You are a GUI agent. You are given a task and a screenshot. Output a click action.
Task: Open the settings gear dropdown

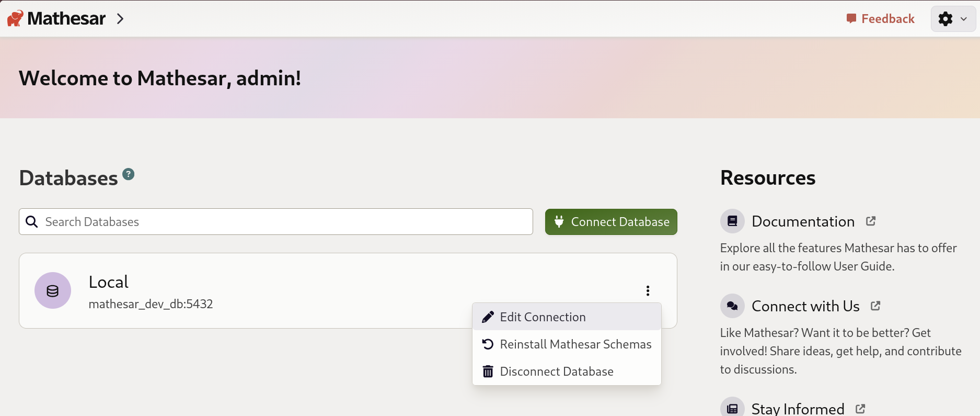click(x=952, y=18)
